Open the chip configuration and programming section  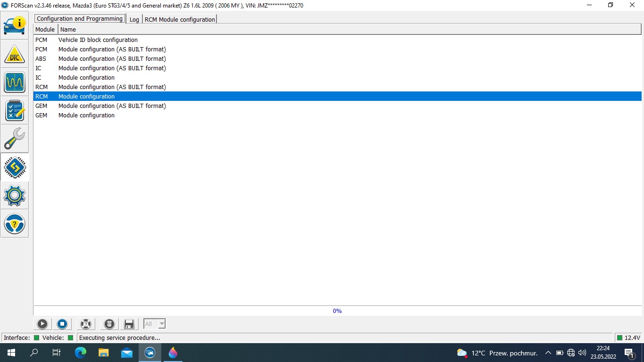pos(15,167)
